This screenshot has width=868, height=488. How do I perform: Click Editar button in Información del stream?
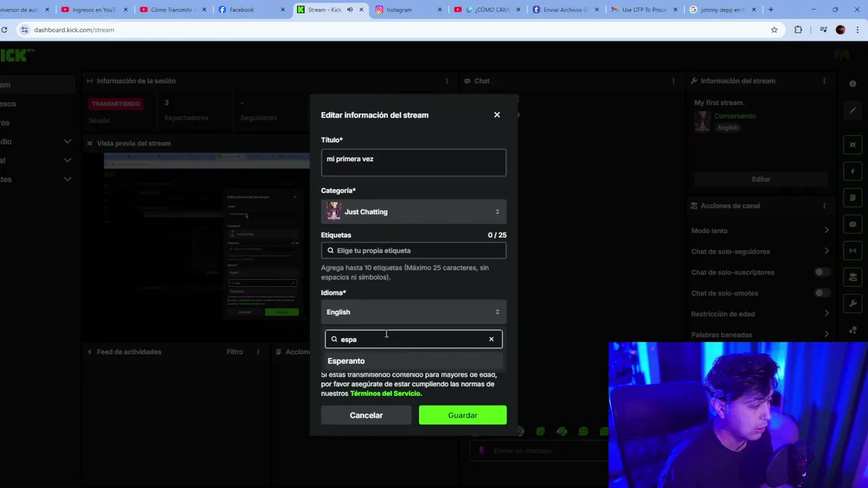point(761,179)
